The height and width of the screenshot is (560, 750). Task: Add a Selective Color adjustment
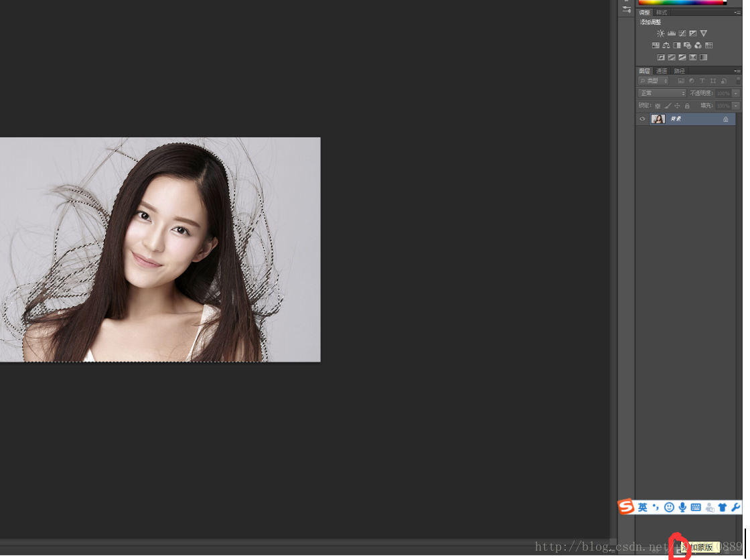tap(692, 58)
